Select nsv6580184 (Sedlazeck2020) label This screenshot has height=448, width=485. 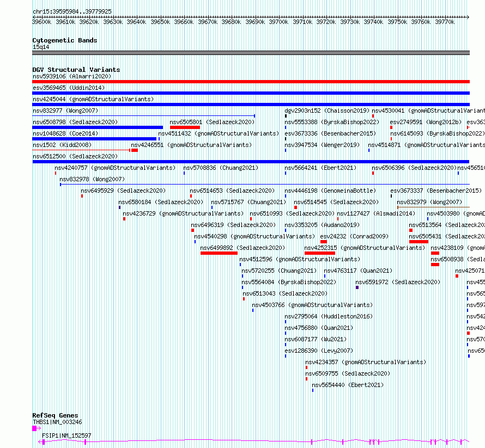click(161, 202)
